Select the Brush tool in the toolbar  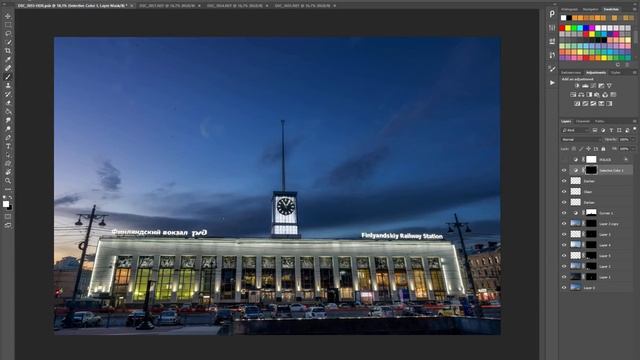click(x=8, y=77)
